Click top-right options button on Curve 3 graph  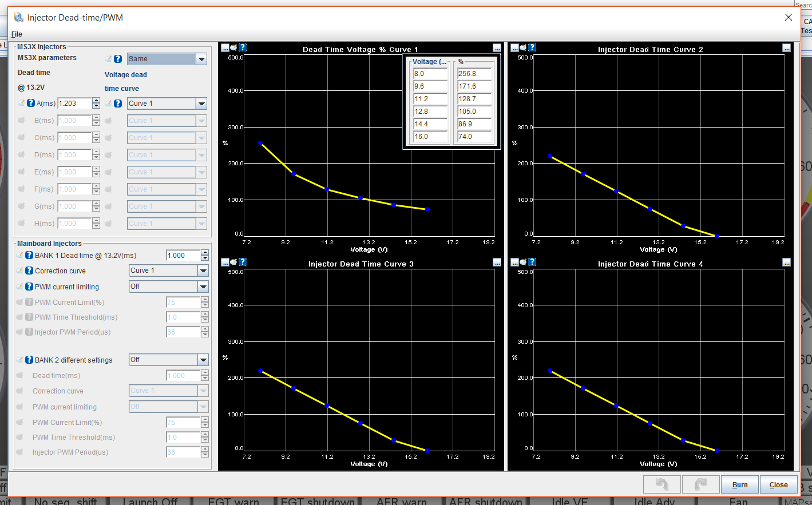497,263
